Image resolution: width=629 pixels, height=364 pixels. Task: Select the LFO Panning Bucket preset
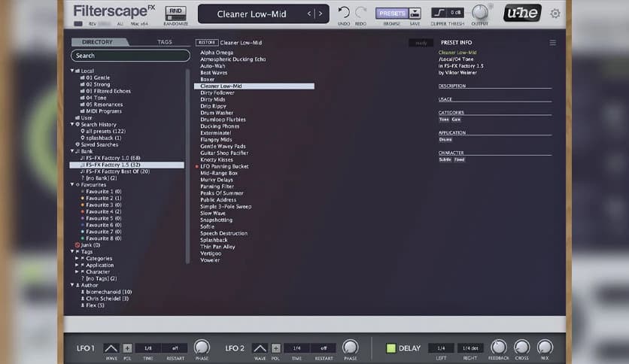(224, 166)
